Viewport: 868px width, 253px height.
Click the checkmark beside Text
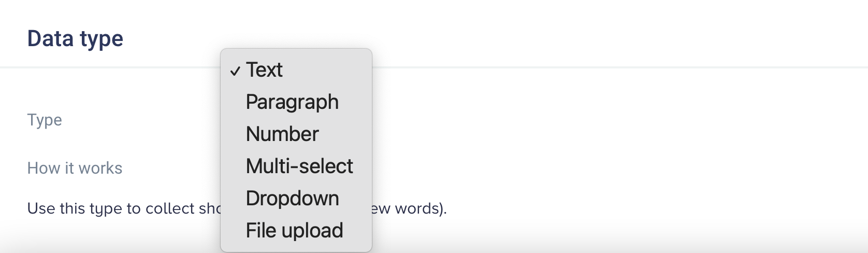(x=235, y=71)
